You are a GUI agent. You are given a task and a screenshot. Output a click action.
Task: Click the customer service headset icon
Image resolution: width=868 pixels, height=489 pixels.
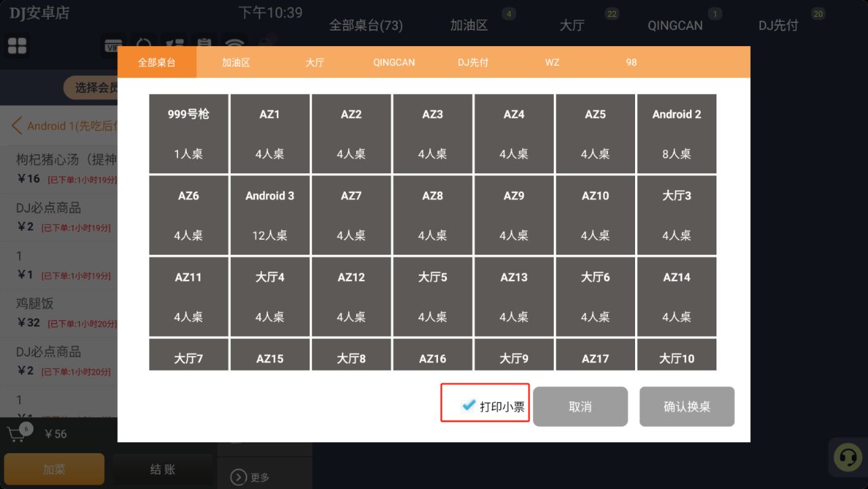click(848, 457)
